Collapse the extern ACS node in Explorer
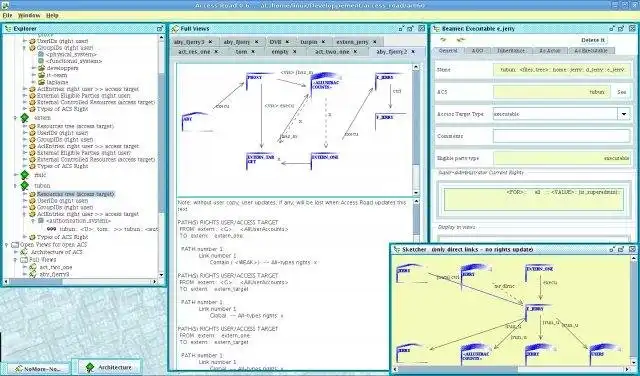The width and height of the screenshot is (640, 376). click(16, 118)
